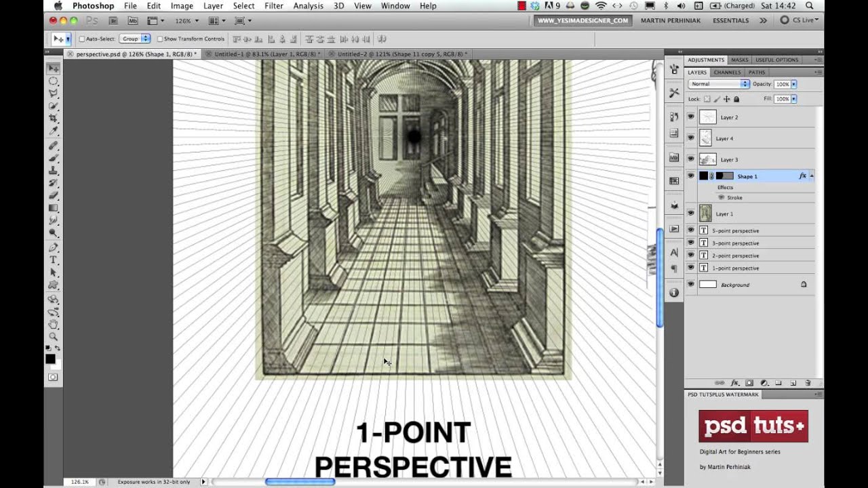Open the CS Live button
The height and width of the screenshot is (488, 868).
coord(800,21)
